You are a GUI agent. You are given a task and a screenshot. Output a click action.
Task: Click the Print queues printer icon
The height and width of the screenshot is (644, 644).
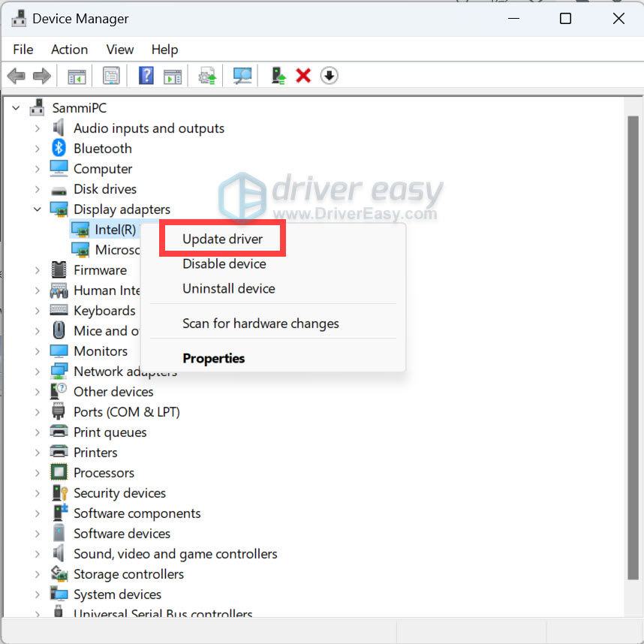[59, 432]
